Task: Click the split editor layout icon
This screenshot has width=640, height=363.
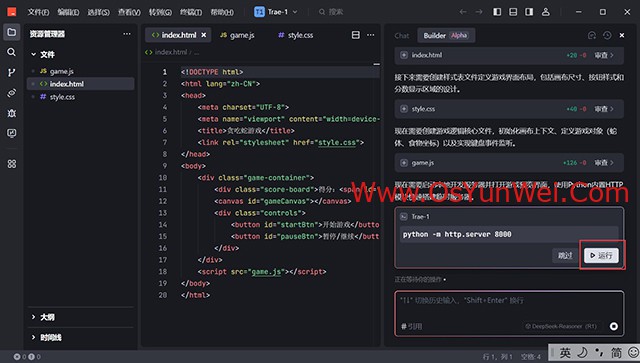Action: [x=356, y=35]
